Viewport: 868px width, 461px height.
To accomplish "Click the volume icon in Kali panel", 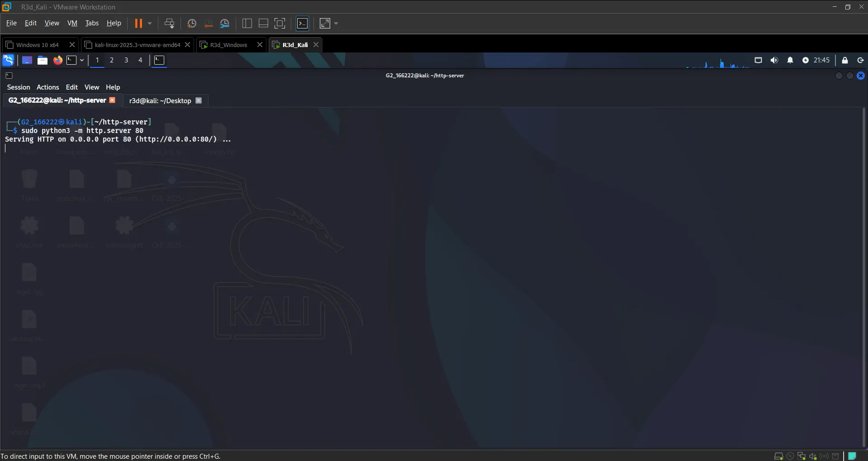I will [x=774, y=60].
